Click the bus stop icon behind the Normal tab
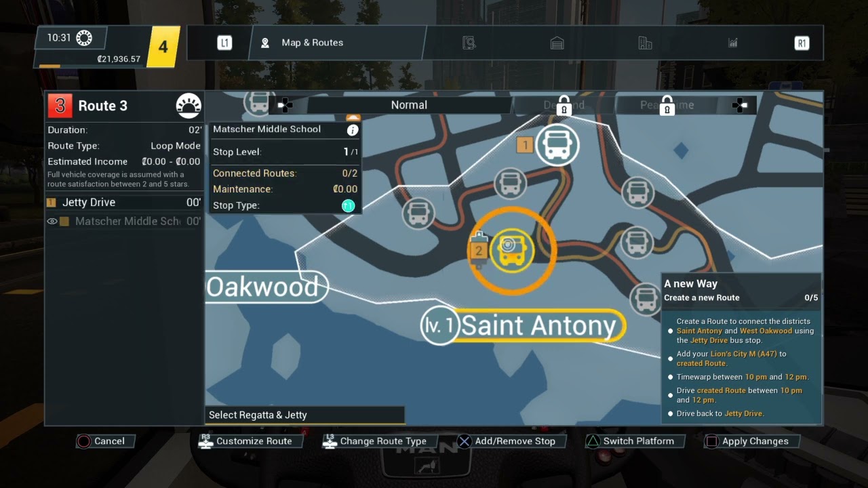This screenshot has height=488, width=868. coord(258,102)
